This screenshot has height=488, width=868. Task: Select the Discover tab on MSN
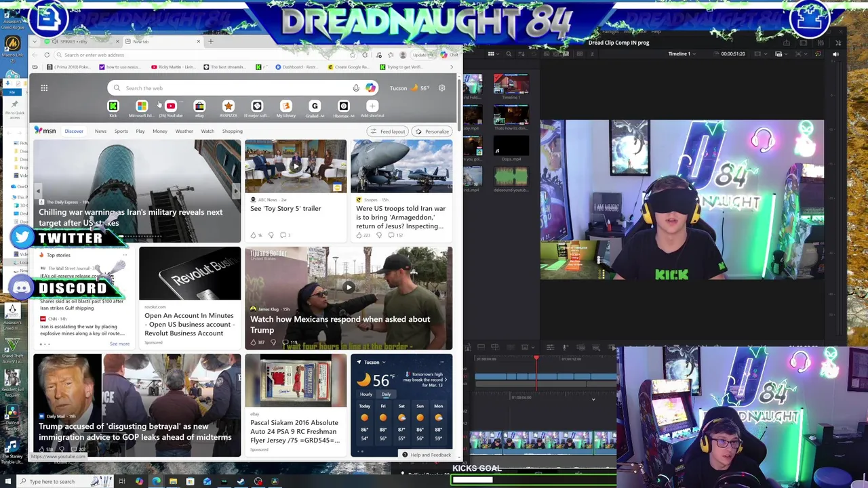pyautogui.click(x=74, y=131)
